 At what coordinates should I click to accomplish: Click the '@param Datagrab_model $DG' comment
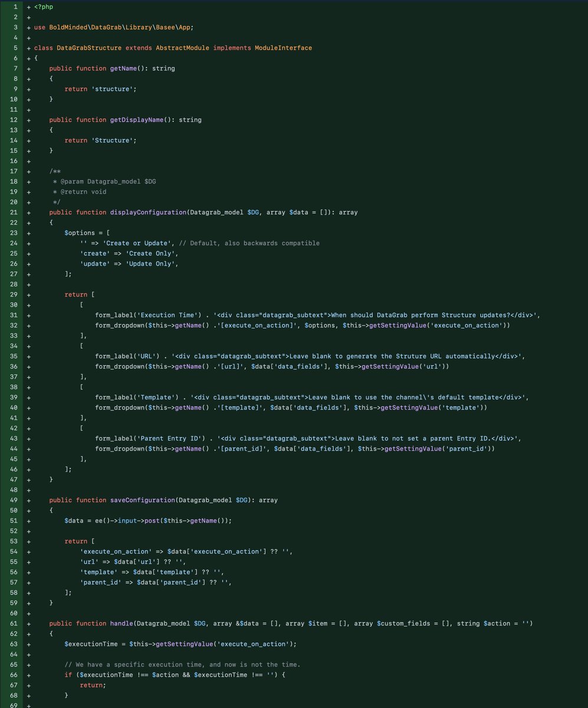click(x=108, y=182)
